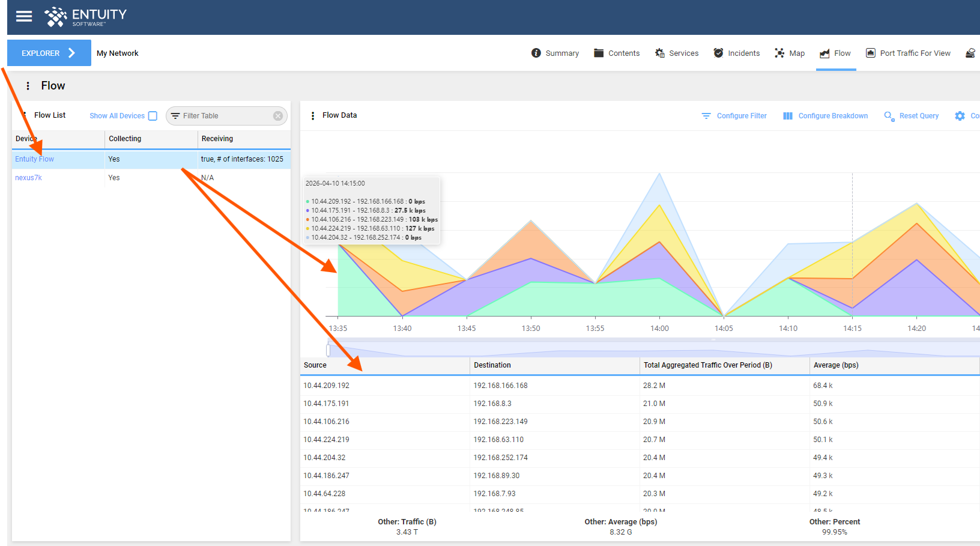Select source 10.44.204.32 cell
The image size is (980, 546).
385,458
